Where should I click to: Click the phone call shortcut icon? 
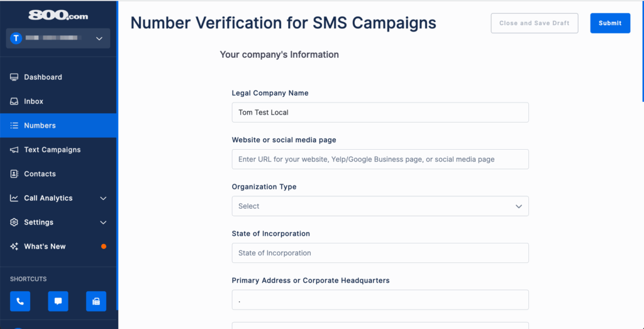19,301
